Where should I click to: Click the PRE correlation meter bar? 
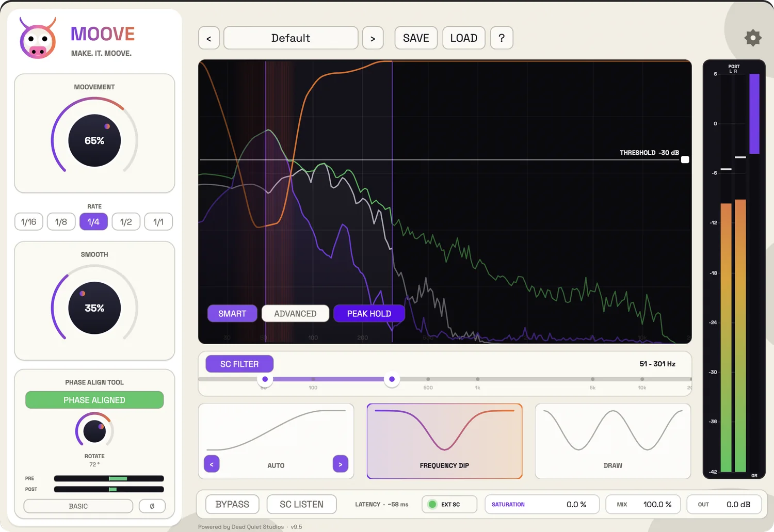[109, 478]
